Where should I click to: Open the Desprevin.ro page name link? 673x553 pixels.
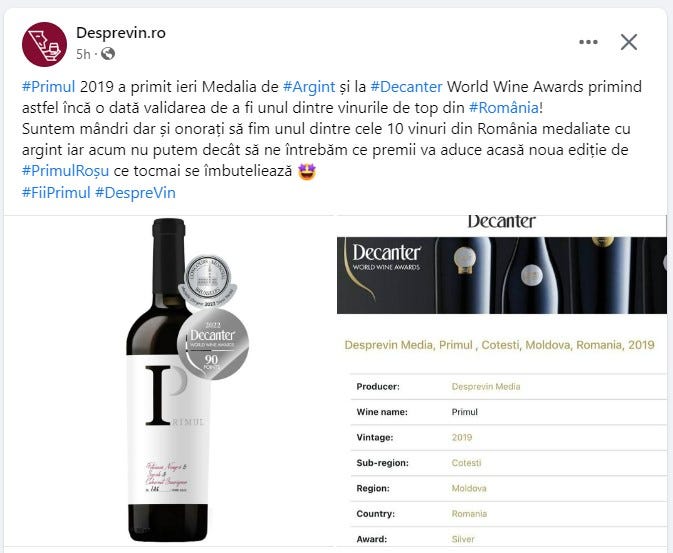(x=121, y=33)
